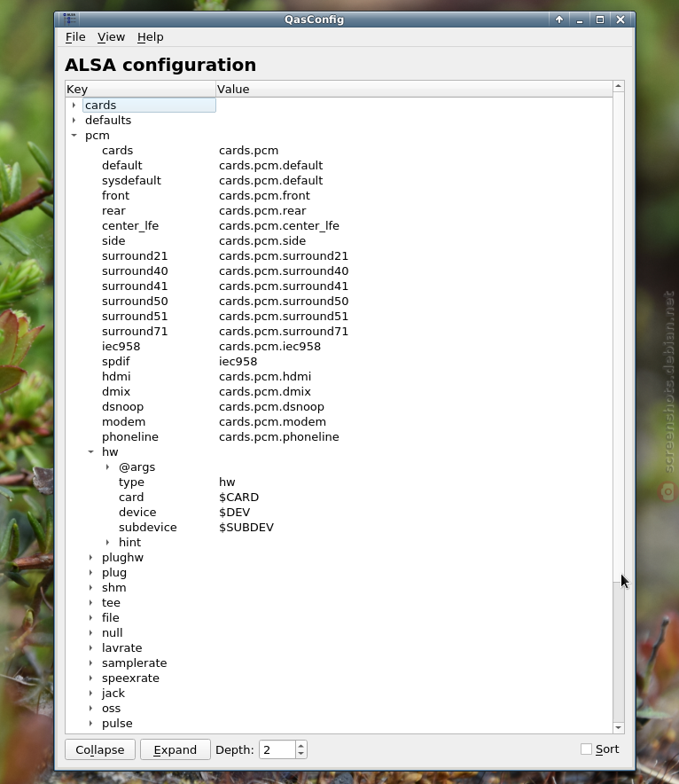Select the surround21 key
The height and width of the screenshot is (784, 679).
click(x=135, y=256)
